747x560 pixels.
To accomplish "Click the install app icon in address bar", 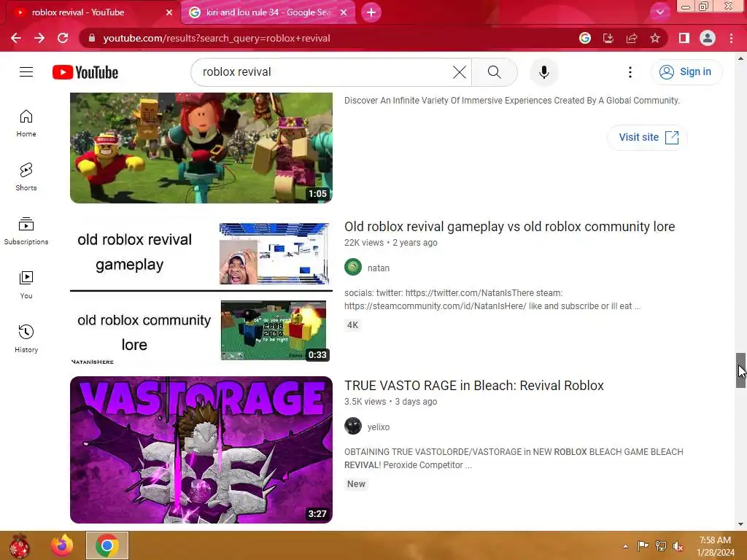I will click(x=608, y=38).
